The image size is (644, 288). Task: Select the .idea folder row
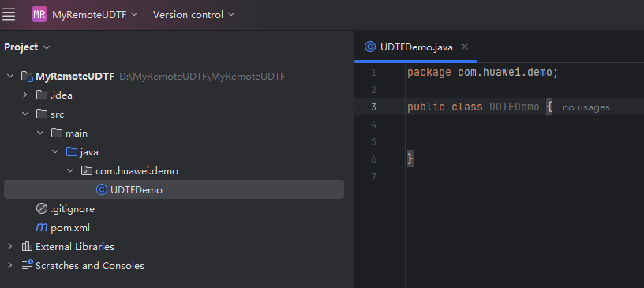(174, 95)
